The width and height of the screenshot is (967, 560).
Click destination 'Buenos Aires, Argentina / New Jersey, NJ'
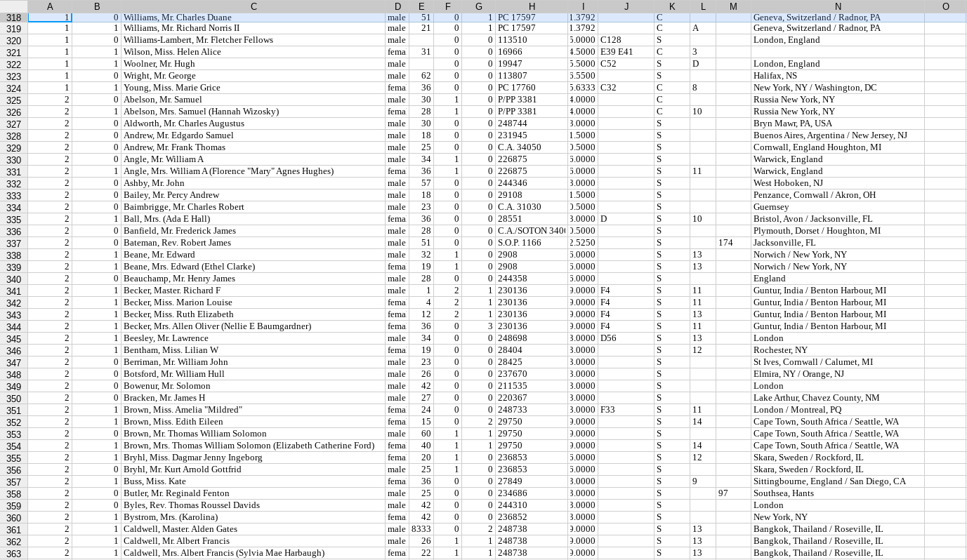(x=838, y=135)
